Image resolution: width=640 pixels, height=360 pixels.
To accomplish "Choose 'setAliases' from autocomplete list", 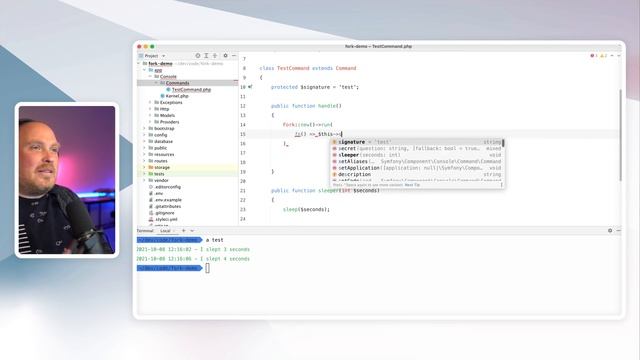I will (417, 161).
